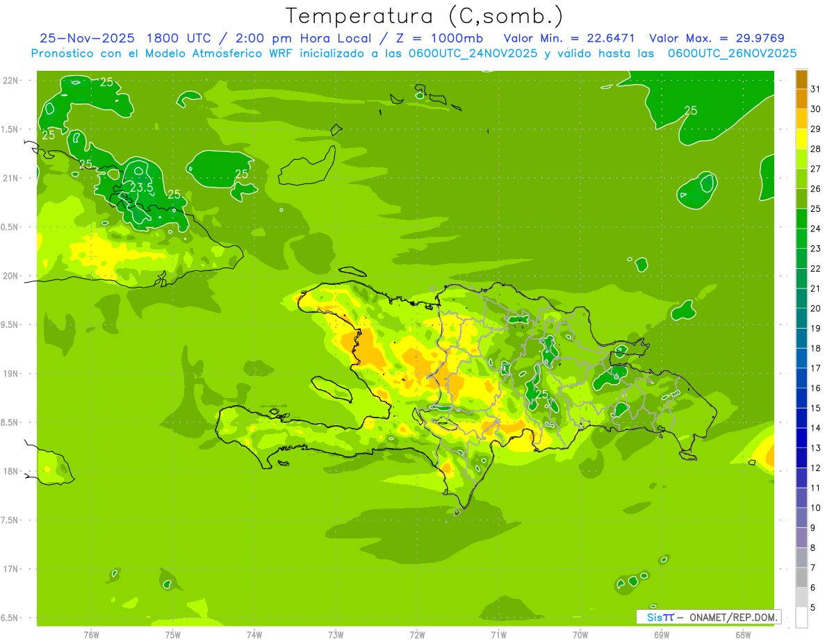Pick the gray swatch between 6 and 7
This screenshot has height=644, width=834.
pos(801,577)
